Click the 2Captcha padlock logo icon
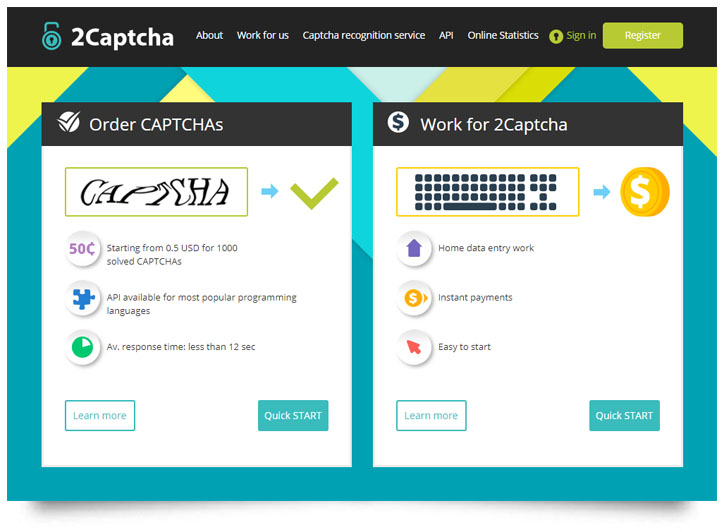Viewport: 725px width, 532px height. [51, 36]
